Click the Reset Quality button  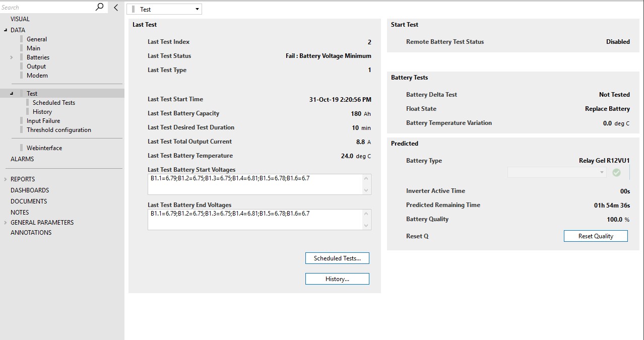[x=596, y=236]
